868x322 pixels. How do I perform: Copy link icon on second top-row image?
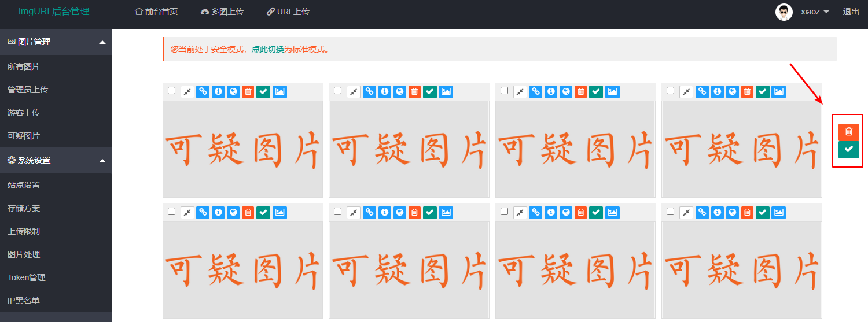369,91
